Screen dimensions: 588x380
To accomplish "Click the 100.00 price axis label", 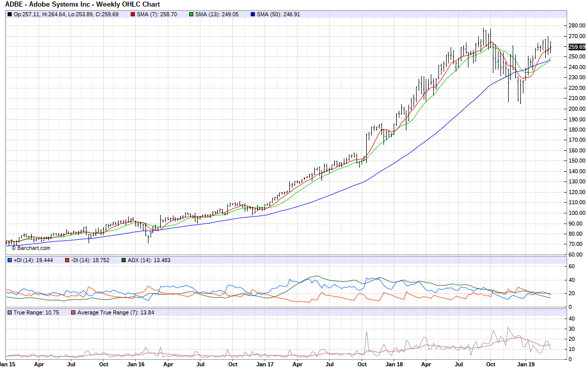I will [x=577, y=213].
